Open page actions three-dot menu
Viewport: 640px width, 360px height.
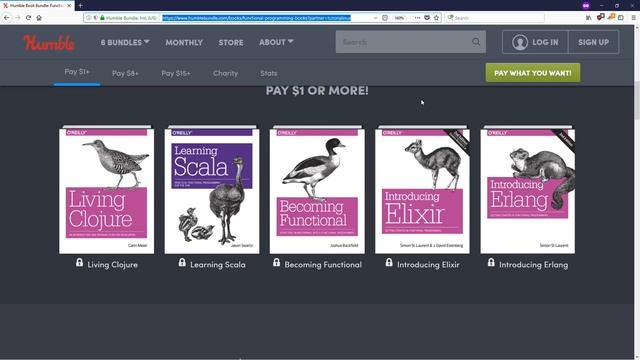click(417, 18)
